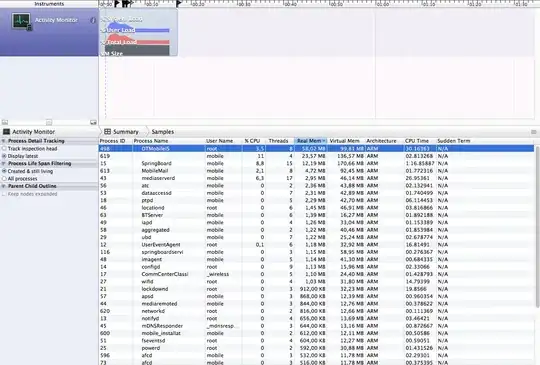Sort by Threads column header
Viewport: 540px width, 365px height.
(x=280, y=141)
